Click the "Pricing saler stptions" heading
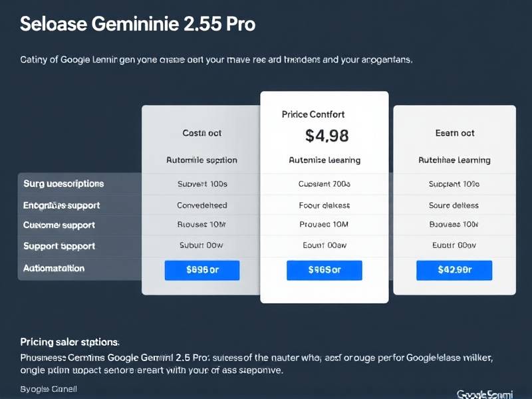Image resolution: width=532 pixels, height=399 pixels. pyautogui.click(x=70, y=342)
